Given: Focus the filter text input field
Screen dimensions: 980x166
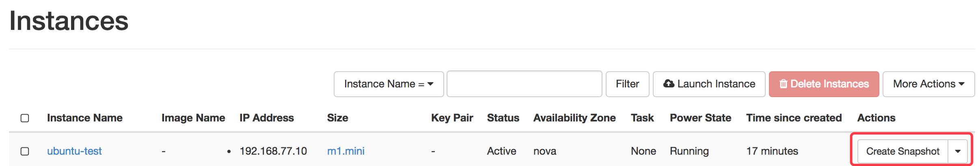Looking at the screenshot, I should coord(524,84).
